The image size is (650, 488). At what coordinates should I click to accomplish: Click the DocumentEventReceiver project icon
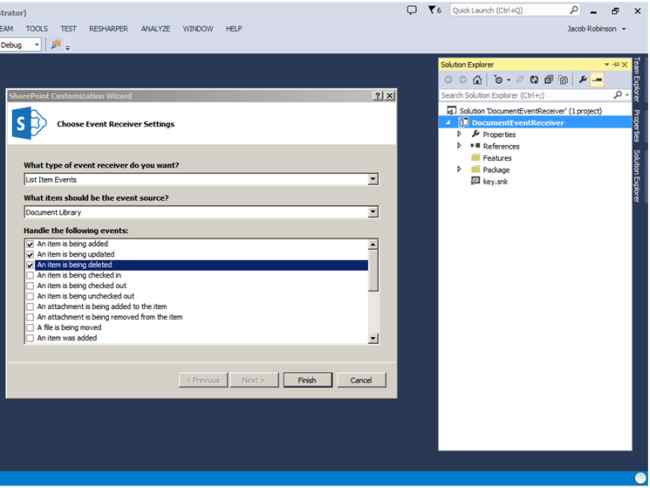coord(464,122)
